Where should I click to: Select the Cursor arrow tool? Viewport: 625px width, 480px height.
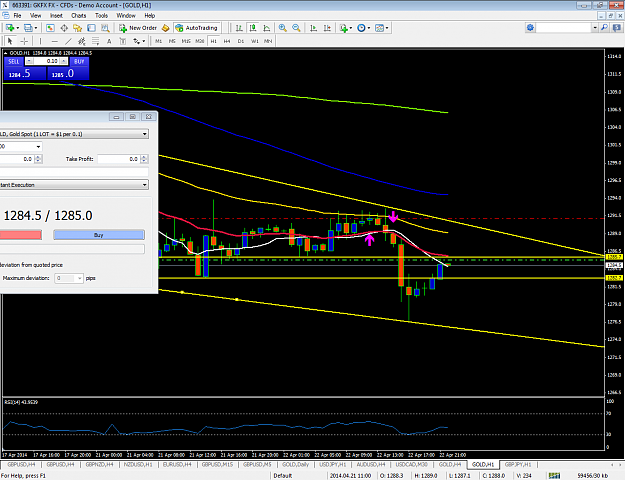[x=10, y=41]
